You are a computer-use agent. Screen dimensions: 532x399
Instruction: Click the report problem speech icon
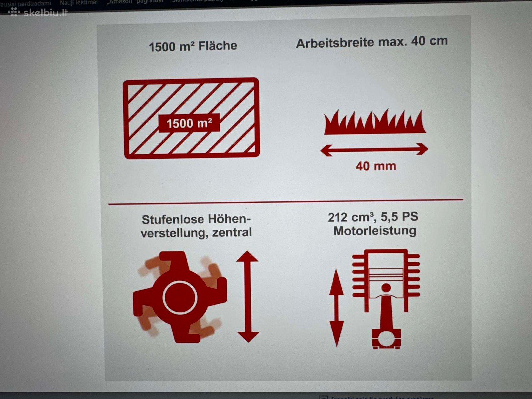tap(323, 397)
